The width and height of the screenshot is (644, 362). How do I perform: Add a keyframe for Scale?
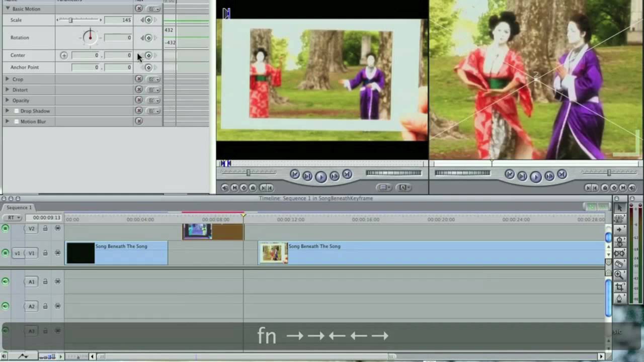pyautogui.click(x=148, y=20)
